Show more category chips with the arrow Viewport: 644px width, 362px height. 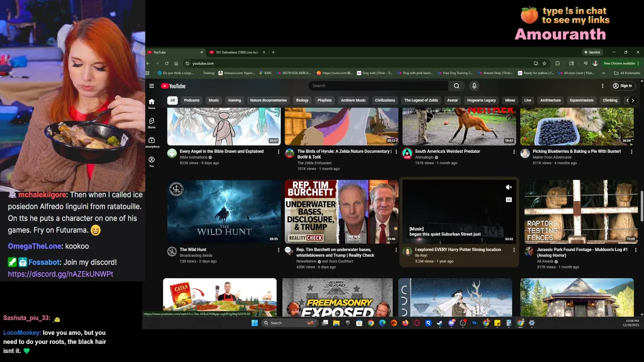tap(633, 100)
